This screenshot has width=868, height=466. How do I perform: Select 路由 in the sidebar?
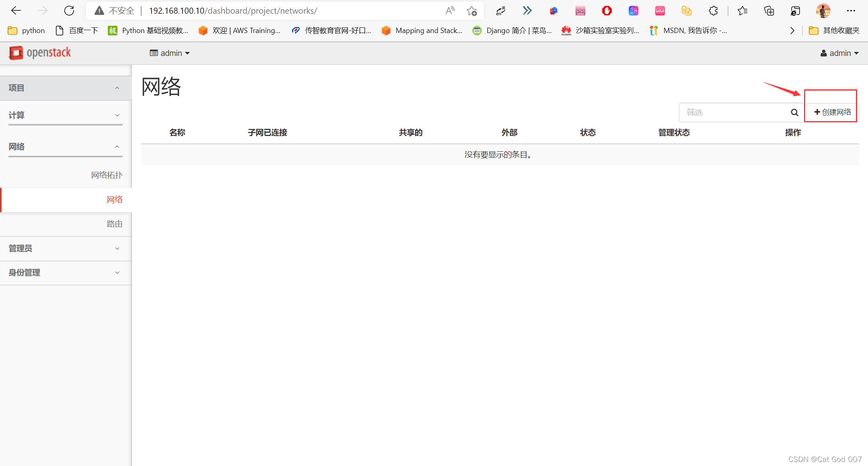114,224
